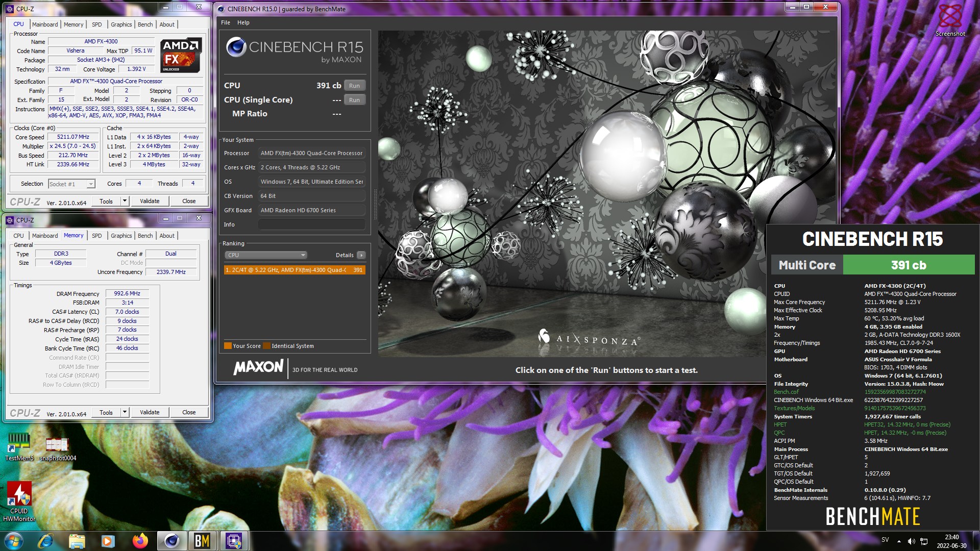980x551 pixels.
Task: Click the SV language indicator
Action: tap(885, 540)
